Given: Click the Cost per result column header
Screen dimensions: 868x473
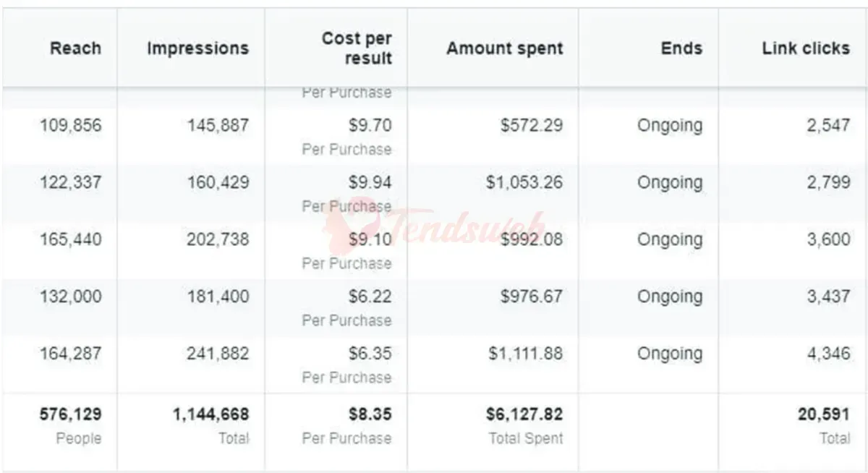Looking at the screenshot, I should [x=356, y=48].
